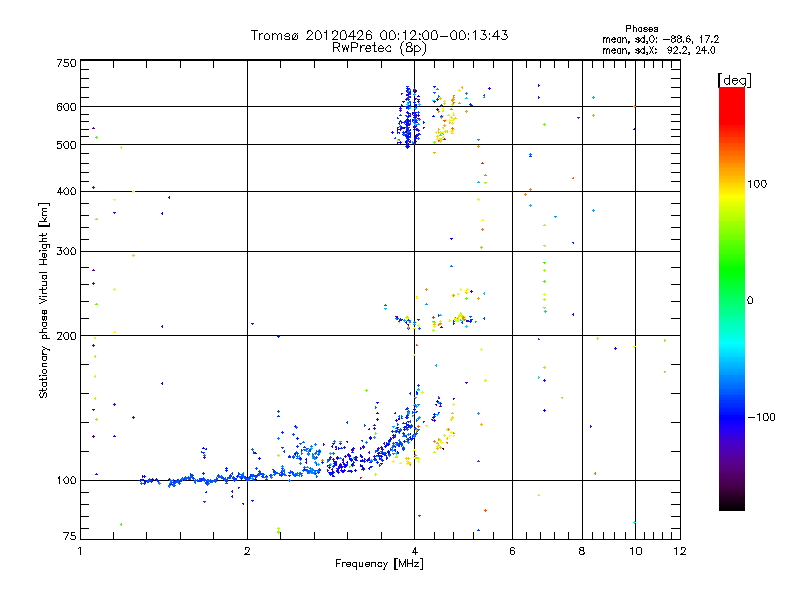Select the mean, sd,X: 92.2, 24.0 line

click(x=659, y=50)
